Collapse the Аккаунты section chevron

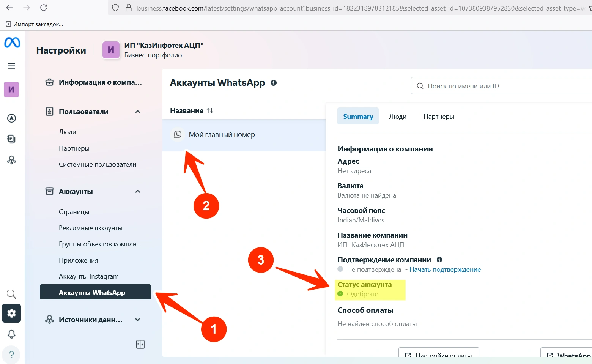[138, 191]
